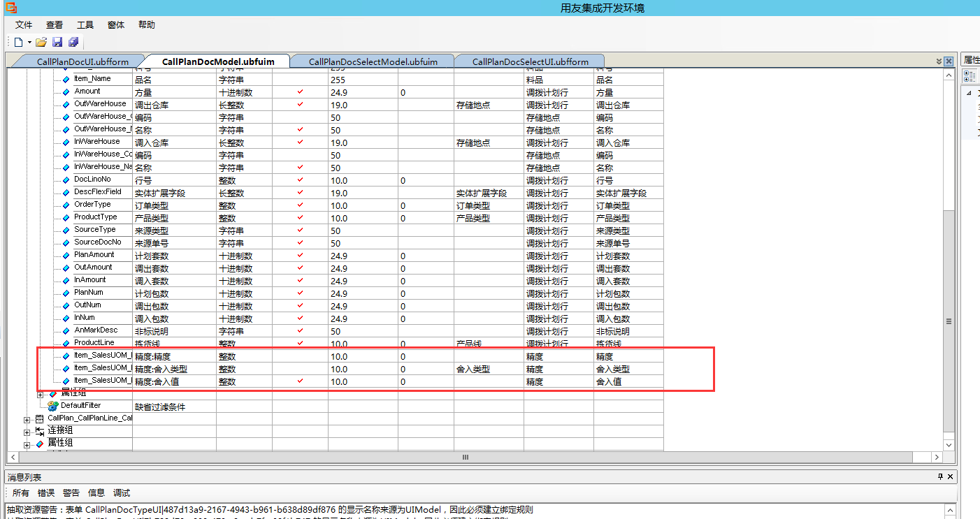
Task: Toggle the checkmark in the 精度:舍入值 row
Action: (x=300, y=381)
